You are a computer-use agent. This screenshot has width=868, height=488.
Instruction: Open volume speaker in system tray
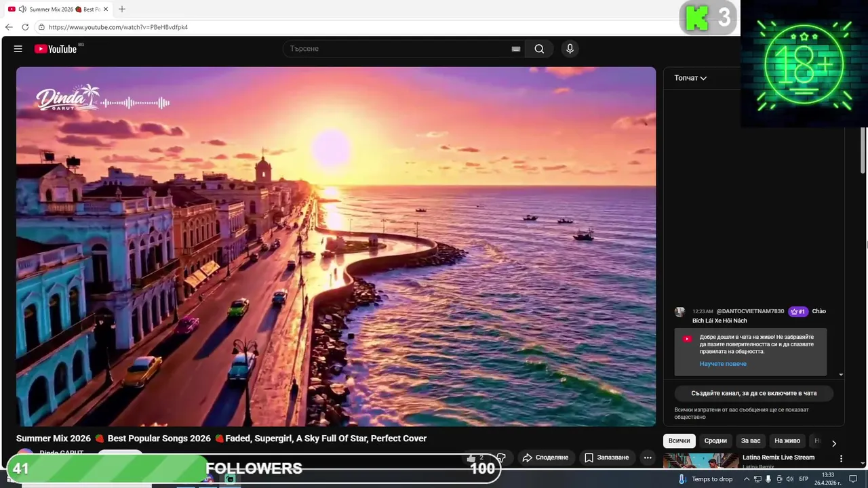point(789,479)
